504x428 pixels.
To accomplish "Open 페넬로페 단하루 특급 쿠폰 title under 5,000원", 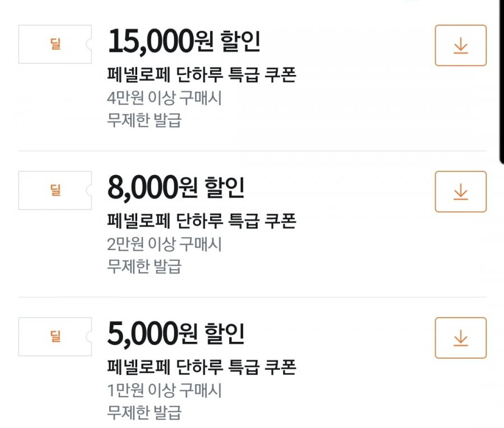I will [x=202, y=367].
